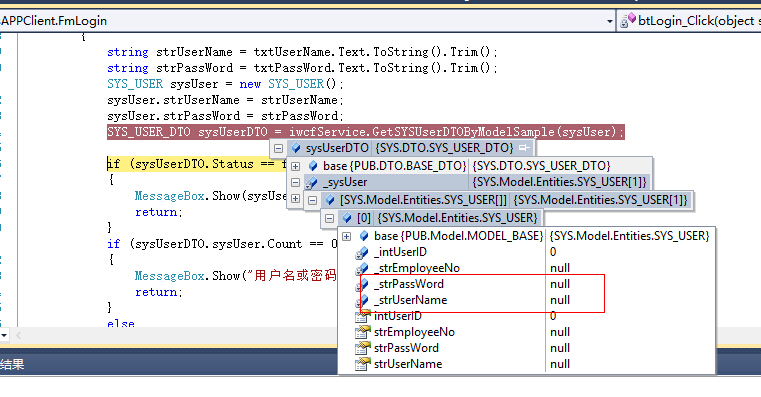Click the MessageBox.Show("用户名或密码 line
This screenshot has height=397, width=761.
coord(235,276)
